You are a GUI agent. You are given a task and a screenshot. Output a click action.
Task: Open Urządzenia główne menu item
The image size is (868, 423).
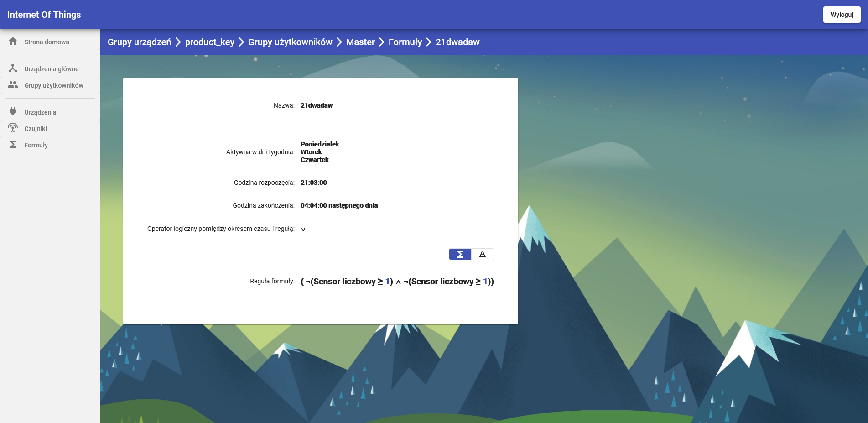(x=50, y=69)
